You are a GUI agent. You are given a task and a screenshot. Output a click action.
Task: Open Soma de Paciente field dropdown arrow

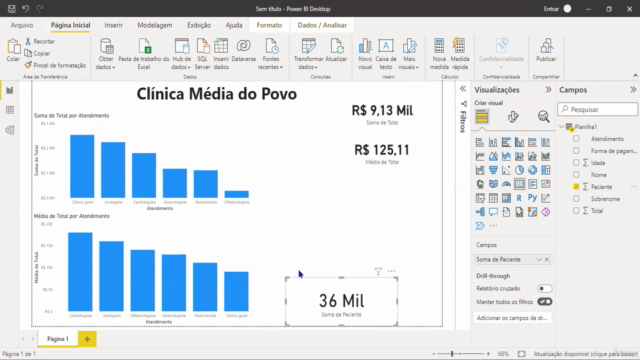coord(539,260)
